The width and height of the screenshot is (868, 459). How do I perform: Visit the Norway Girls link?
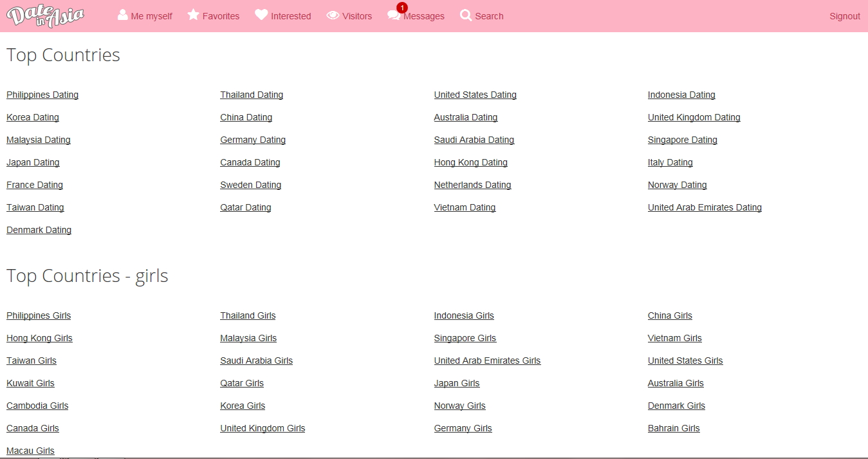point(459,406)
